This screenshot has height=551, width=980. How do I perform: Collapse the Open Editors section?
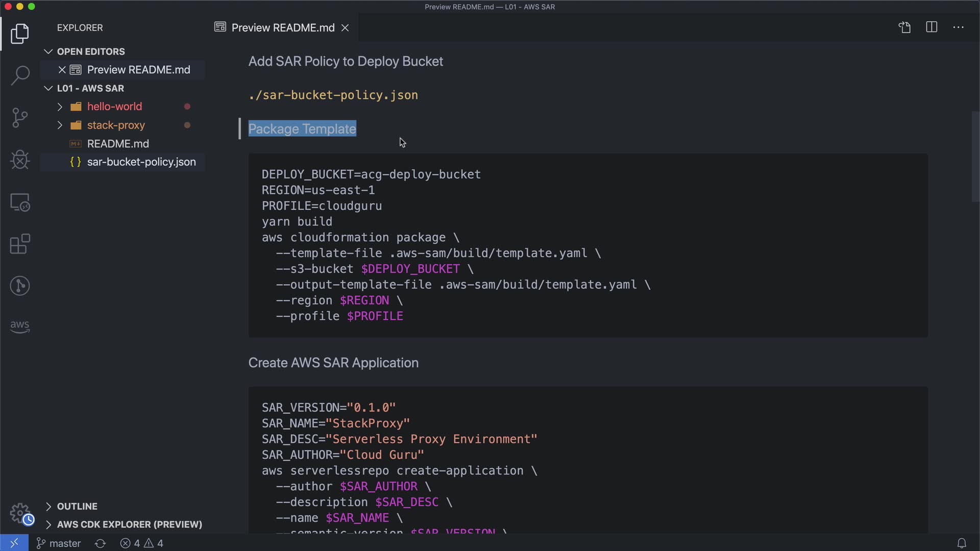click(90, 52)
